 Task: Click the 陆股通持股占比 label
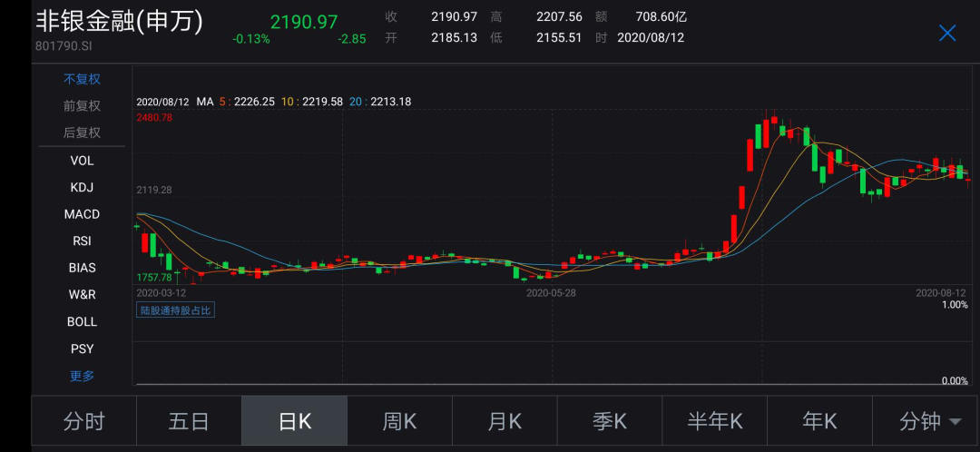pos(175,310)
